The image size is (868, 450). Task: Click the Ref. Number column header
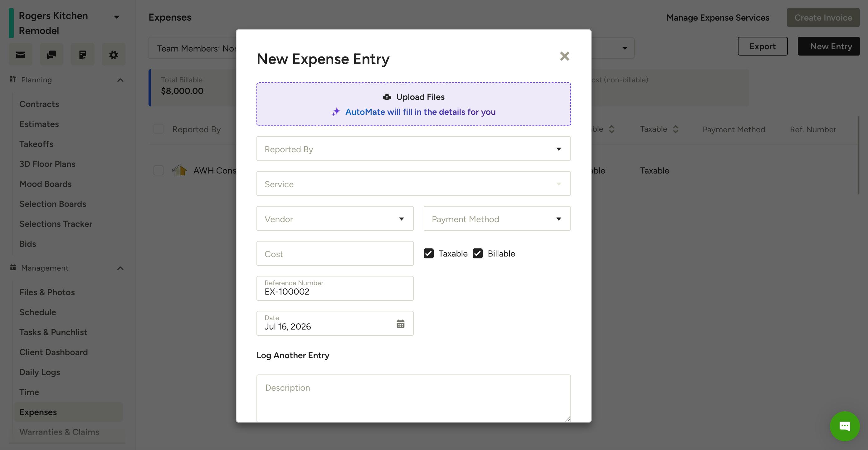813,130
